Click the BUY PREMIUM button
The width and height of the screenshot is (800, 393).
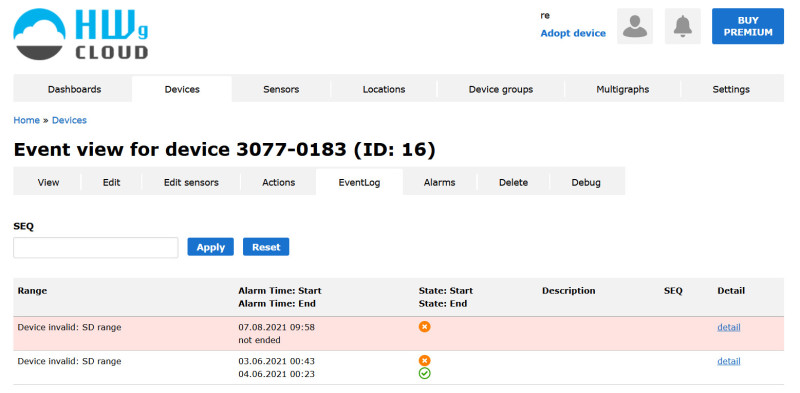point(748,26)
